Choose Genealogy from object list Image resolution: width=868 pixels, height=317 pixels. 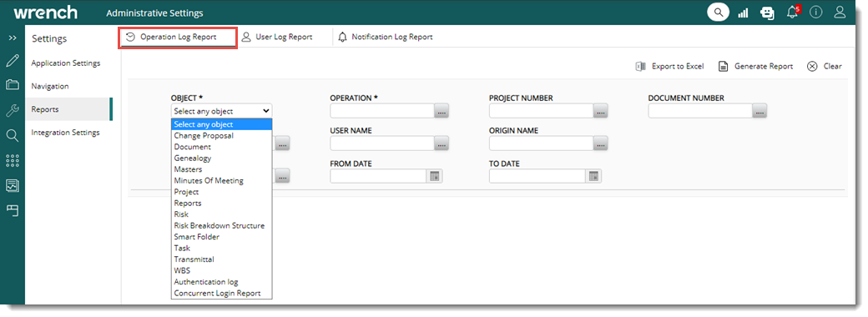[221, 158]
